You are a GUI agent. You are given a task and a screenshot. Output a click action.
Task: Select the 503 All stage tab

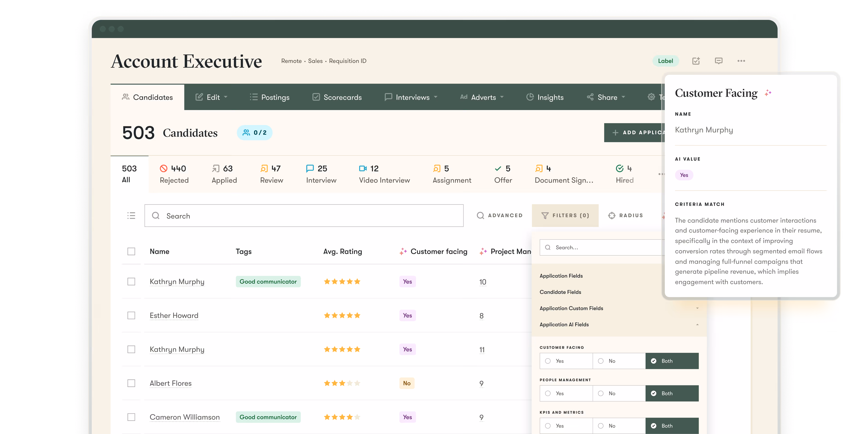pyautogui.click(x=129, y=174)
